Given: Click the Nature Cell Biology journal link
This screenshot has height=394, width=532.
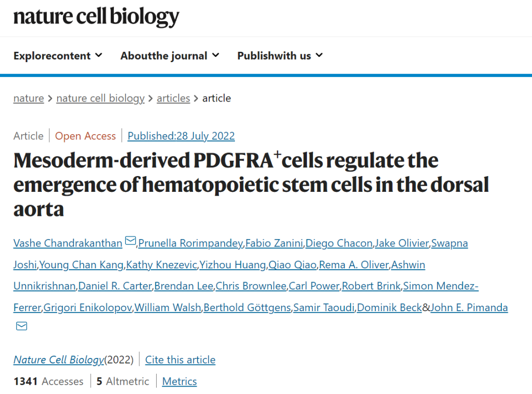Looking at the screenshot, I should tap(58, 359).
